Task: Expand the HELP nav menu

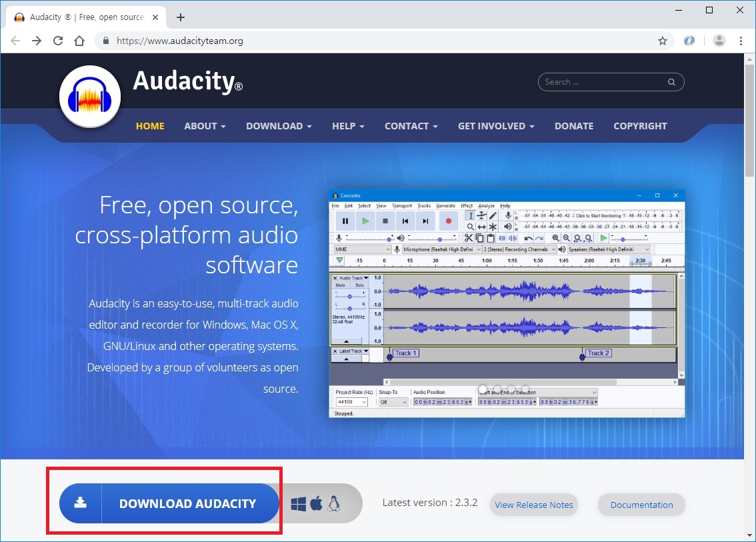Action: click(348, 126)
